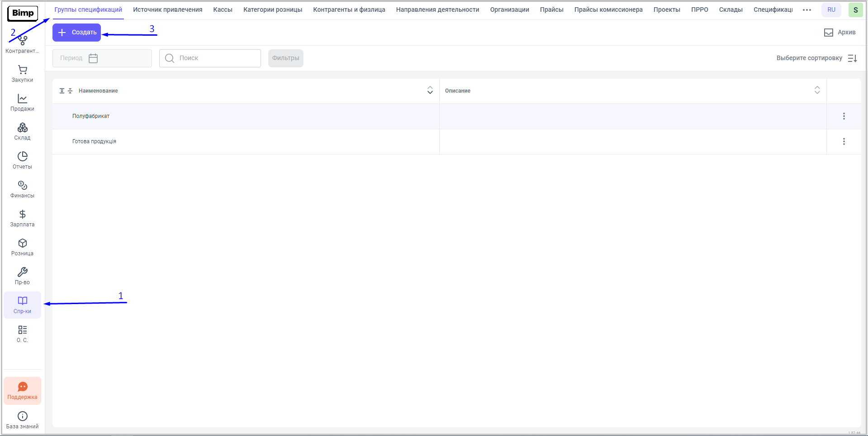
Task: Open the Отчеты reports pie icon
Action: 22,160
